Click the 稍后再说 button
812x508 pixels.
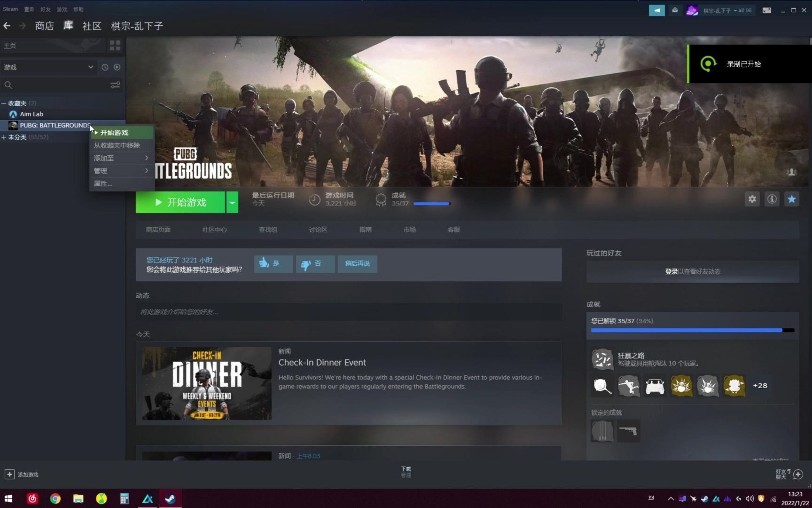click(x=357, y=264)
